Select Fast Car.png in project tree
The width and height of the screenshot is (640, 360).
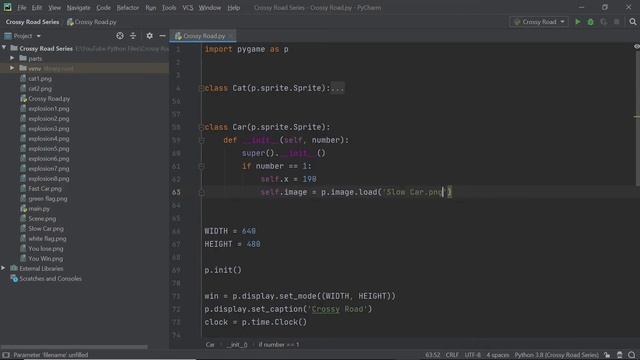click(45, 189)
